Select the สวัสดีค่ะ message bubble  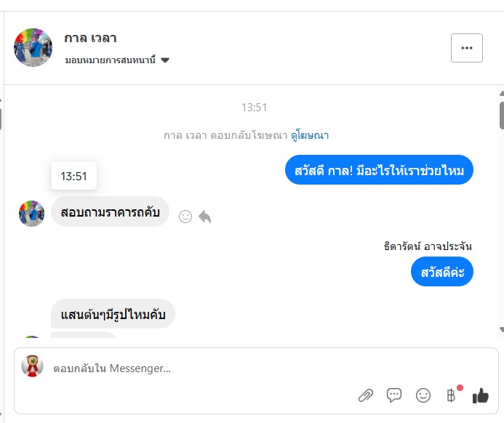(441, 273)
